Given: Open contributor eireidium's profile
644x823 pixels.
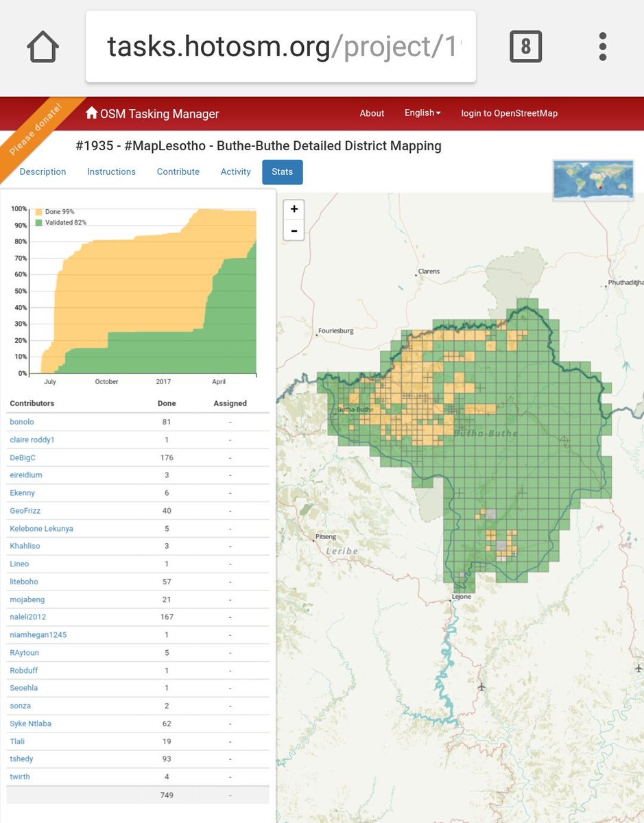Looking at the screenshot, I should click(26, 475).
